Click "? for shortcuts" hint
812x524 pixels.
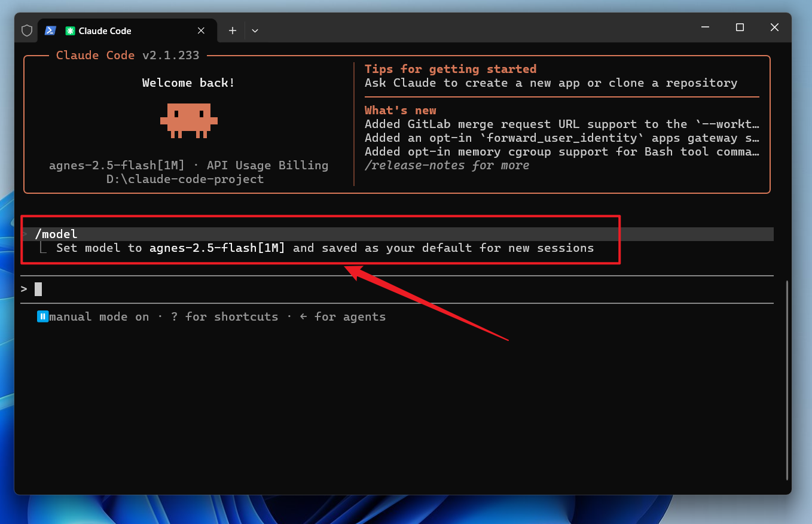point(225,316)
